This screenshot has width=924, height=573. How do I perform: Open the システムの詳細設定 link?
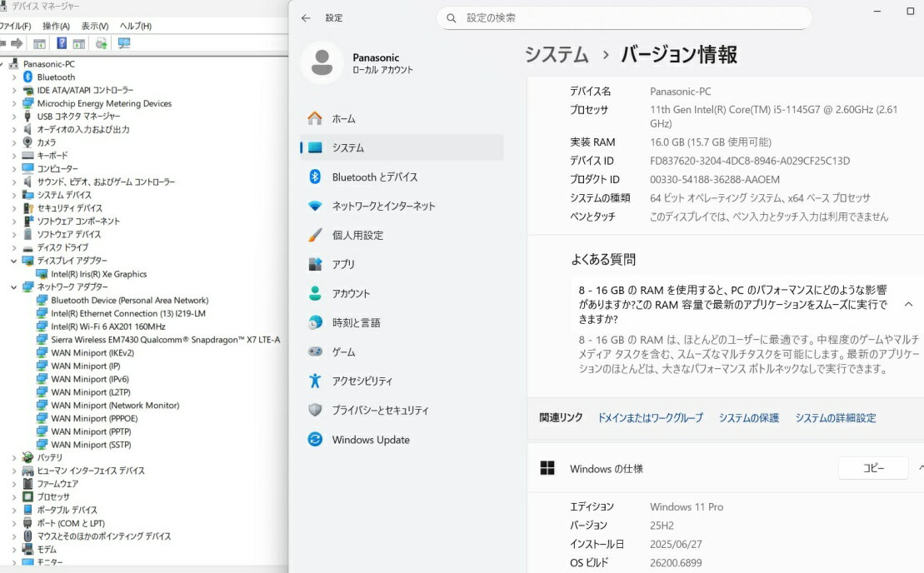[835, 418]
